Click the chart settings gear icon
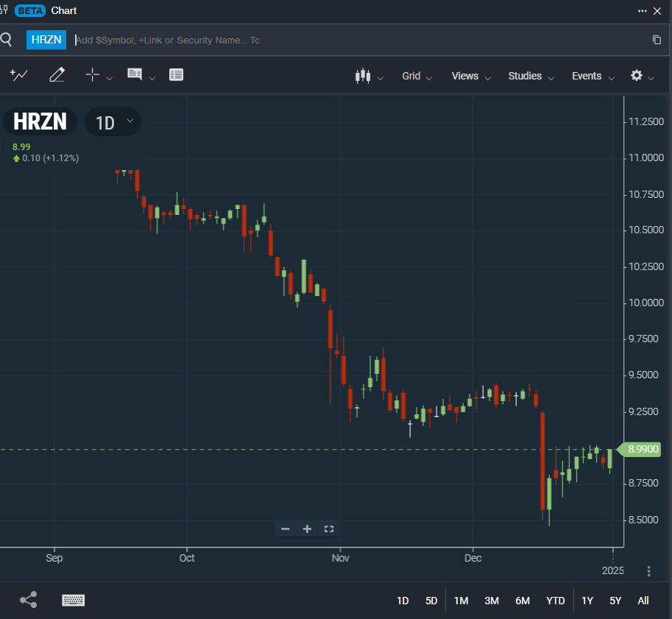Screen dimensions: 672x619 tap(637, 76)
